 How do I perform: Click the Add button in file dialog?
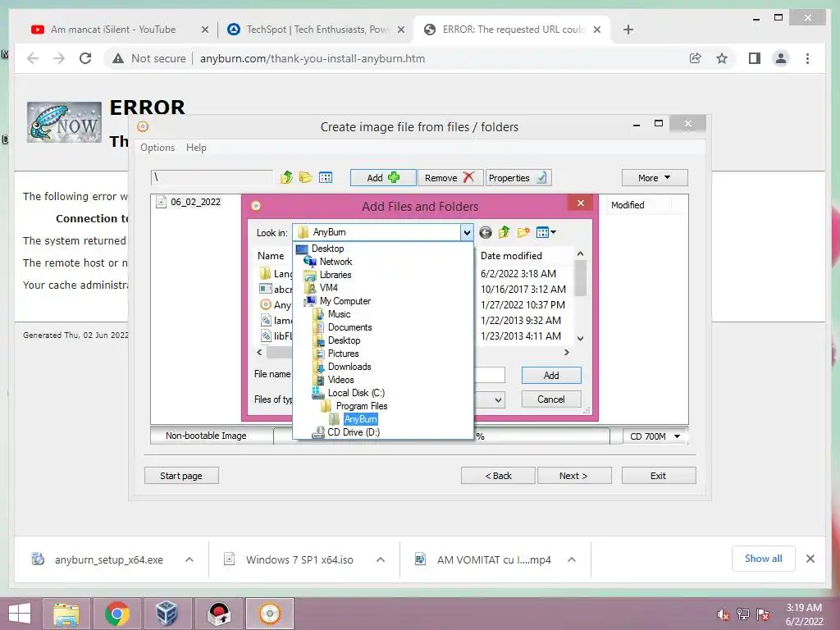551,376
